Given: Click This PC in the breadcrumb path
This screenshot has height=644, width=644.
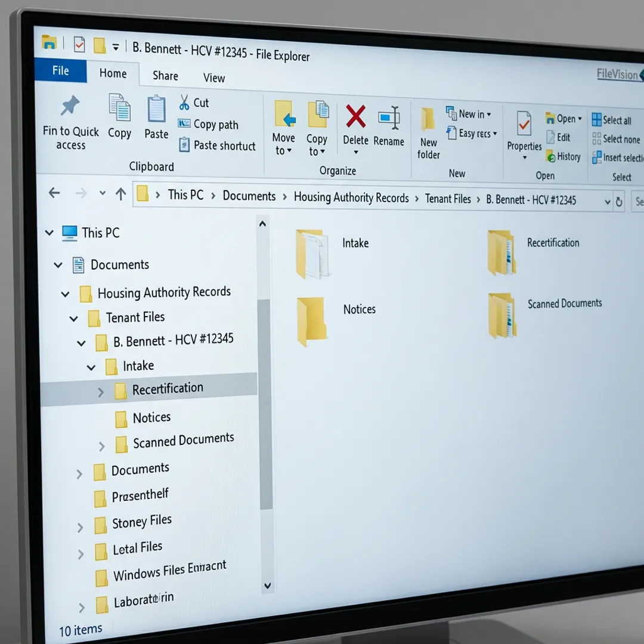Looking at the screenshot, I should pyautogui.click(x=185, y=194).
